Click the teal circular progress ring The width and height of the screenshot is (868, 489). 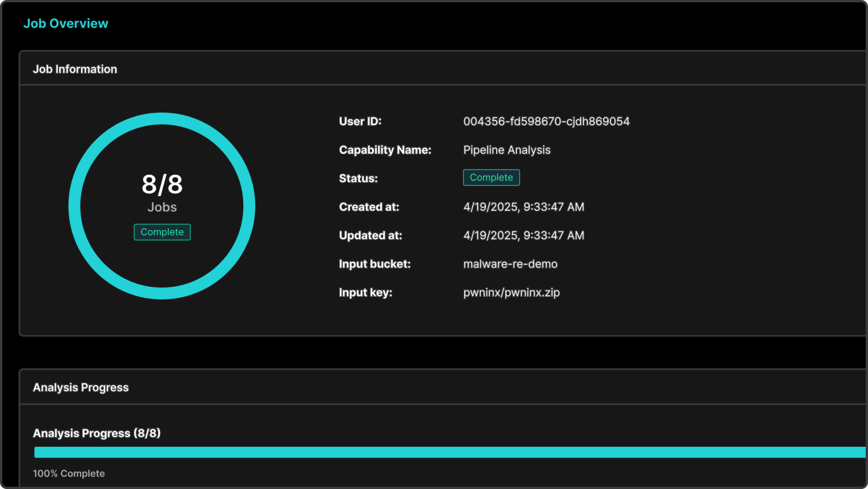pos(75,206)
